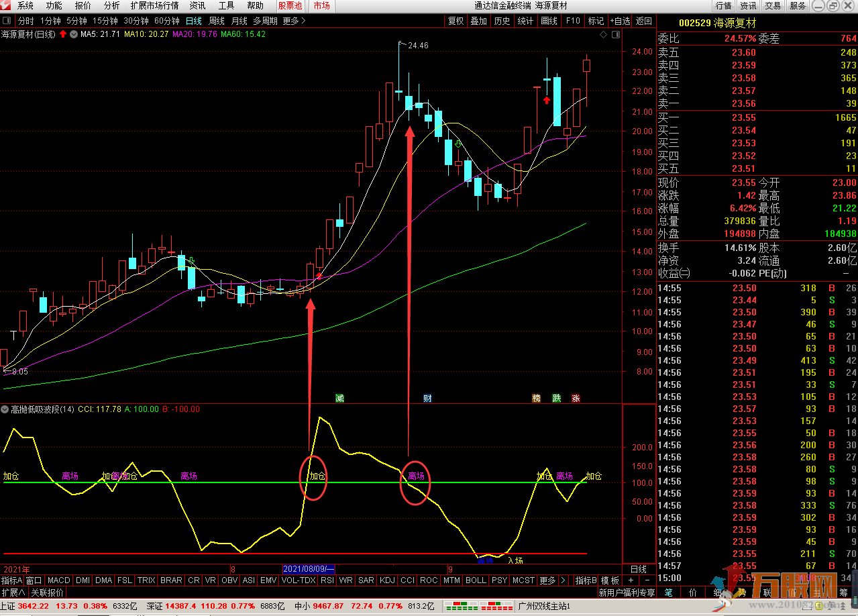This screenshot has width=858, height=616.
Task: Select the 月线 monthly period
Action: pyautogui.click(x=239, y=21)
